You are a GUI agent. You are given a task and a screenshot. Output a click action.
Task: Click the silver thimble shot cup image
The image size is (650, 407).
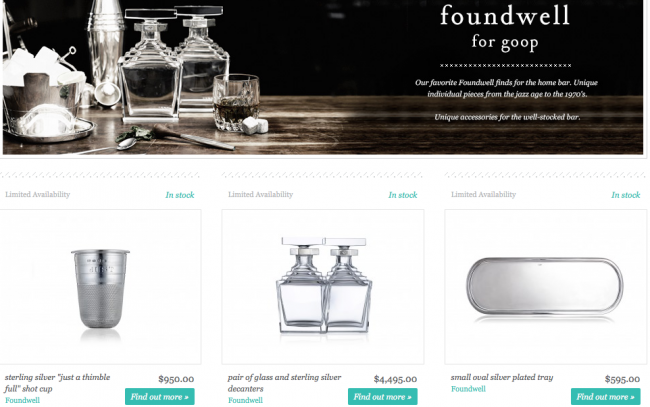tap(100, 287)
